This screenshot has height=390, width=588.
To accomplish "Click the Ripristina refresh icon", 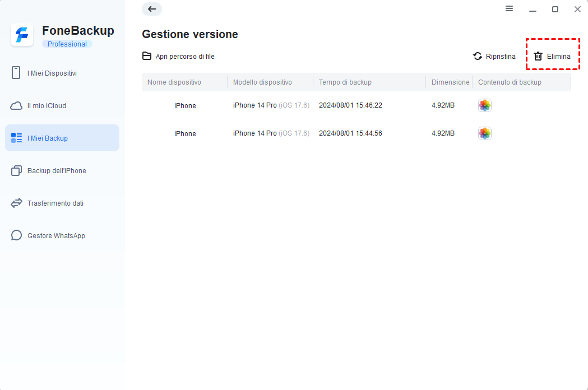I will pyautogui.click(x=478, y=56).
